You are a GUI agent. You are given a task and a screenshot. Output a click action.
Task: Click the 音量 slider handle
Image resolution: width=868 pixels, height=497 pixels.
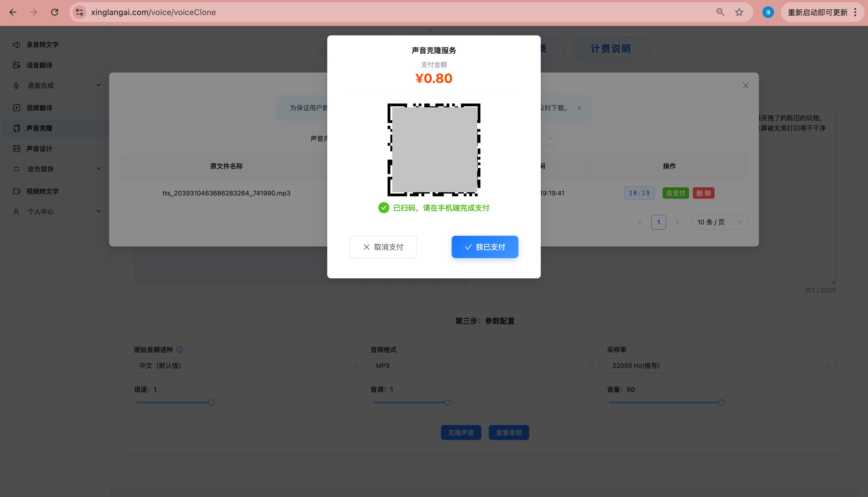click(x=721, y=402)
